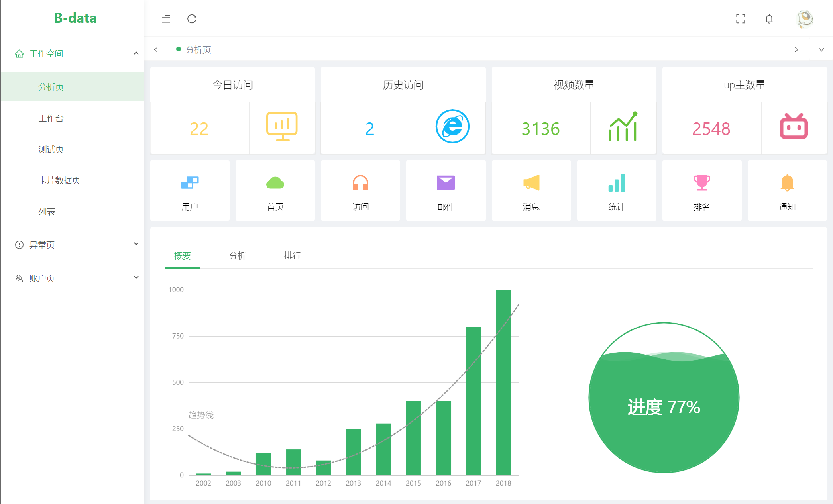Screen dimensions: 833x504
Task: Click the 2010 bar in the chart
Action: (263, 464)
